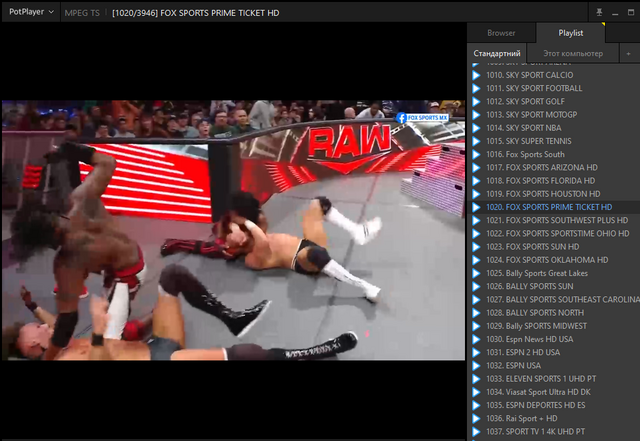
Task: Click the wrestling video playback area
Action: click(x=233, y=230)
